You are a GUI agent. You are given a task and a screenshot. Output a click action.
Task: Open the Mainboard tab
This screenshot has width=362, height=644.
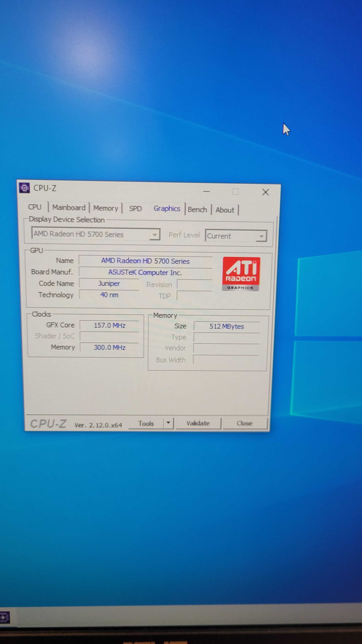pyautogui.click(x=69, y=207)
